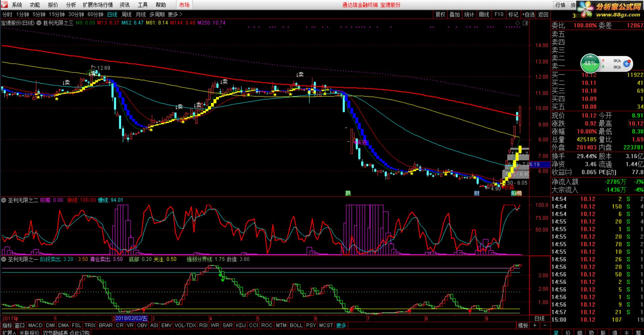Select the 15分钟 period
Viewport: 644px width, 335px height.
pyautogui.click(x=57, y=14)
